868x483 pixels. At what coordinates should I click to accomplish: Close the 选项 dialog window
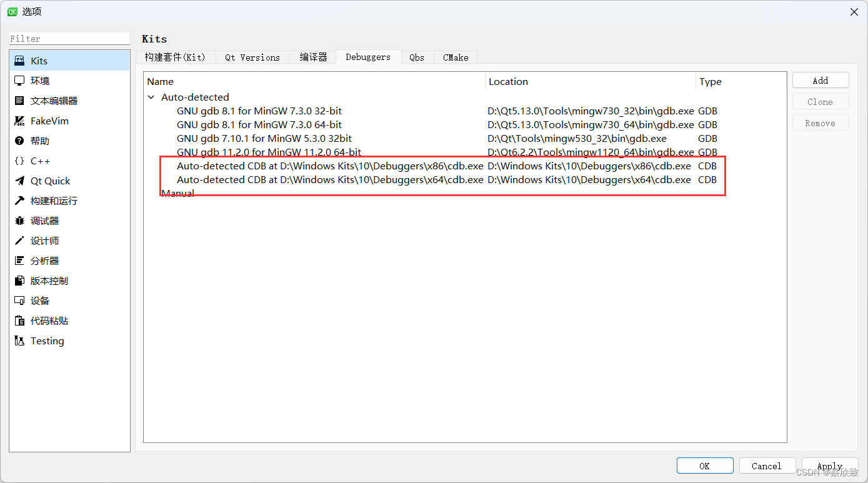click(854, 12)
